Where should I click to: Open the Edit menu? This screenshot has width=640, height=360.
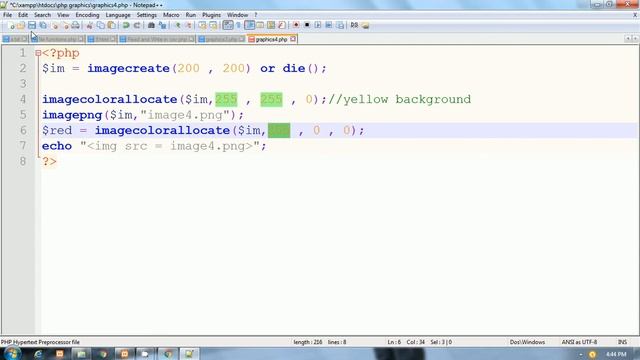[23, 15]
